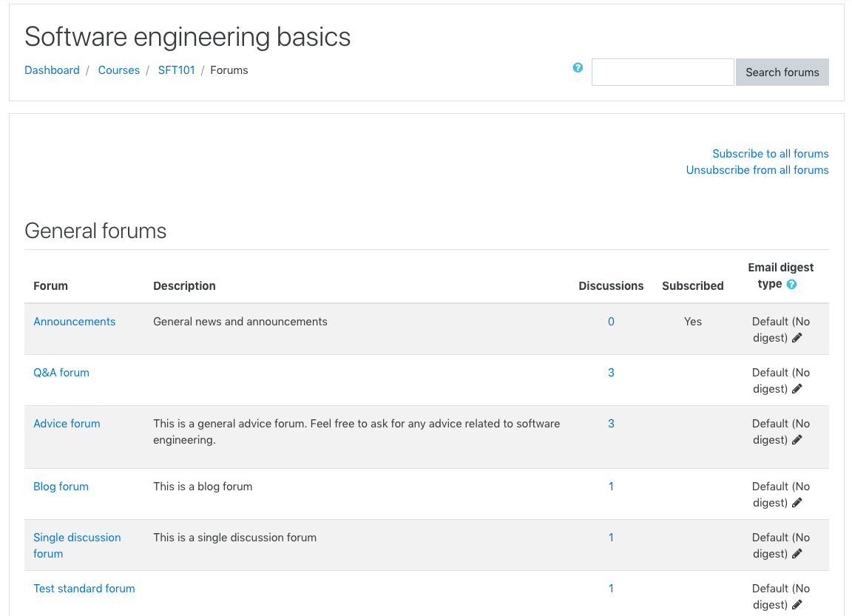Click discussions count 1 for Test standard forum
This screenshot has width=852, height=616.
[x=612, y=589]
